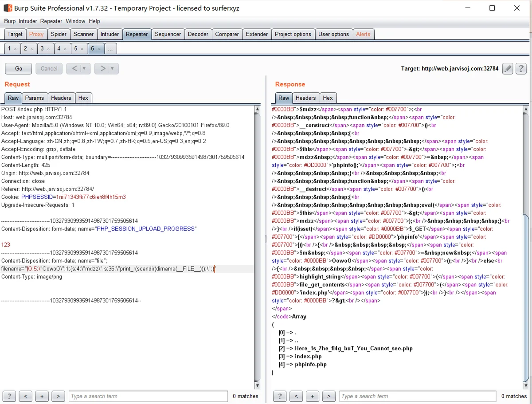Select response Raw view tab

tap(284, 98)
